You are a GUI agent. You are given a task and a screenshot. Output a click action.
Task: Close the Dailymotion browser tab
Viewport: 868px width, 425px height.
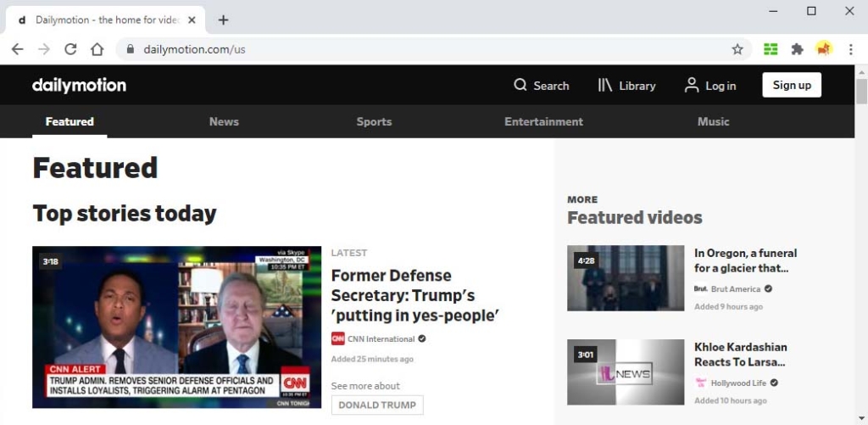192,20
